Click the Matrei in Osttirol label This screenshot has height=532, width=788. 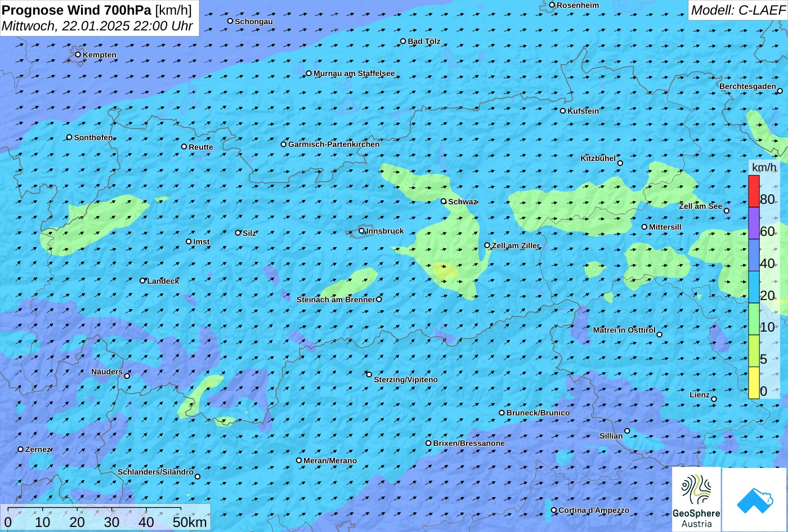pos(624,330)
